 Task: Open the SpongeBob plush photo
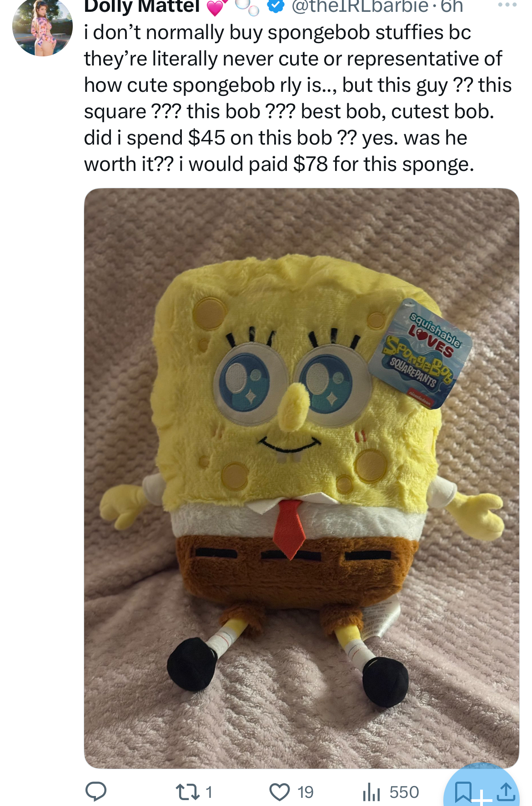tap(301, 478)
